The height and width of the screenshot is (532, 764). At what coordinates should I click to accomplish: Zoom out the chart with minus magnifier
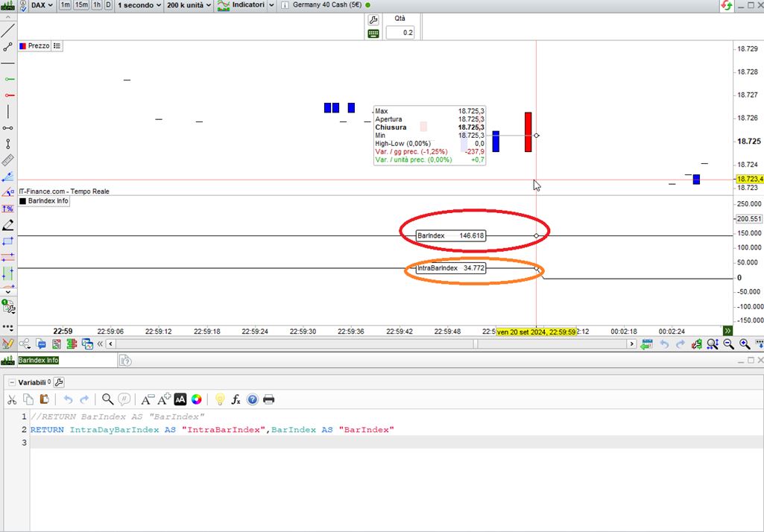tap(728, 344)
